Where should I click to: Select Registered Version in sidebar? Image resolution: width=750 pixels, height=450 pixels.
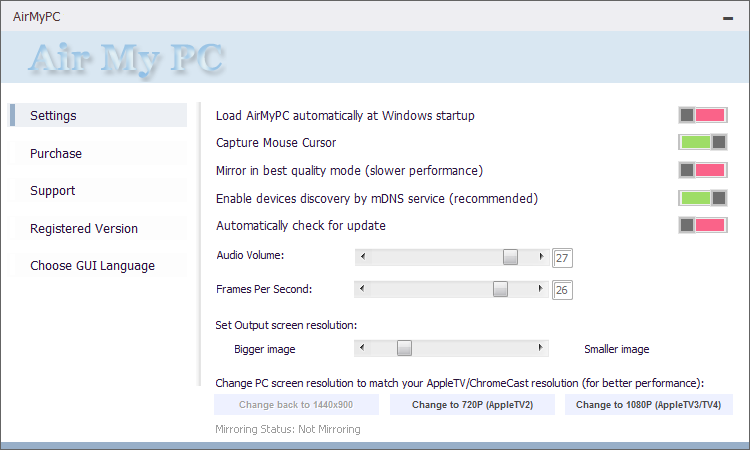point(98,229)
